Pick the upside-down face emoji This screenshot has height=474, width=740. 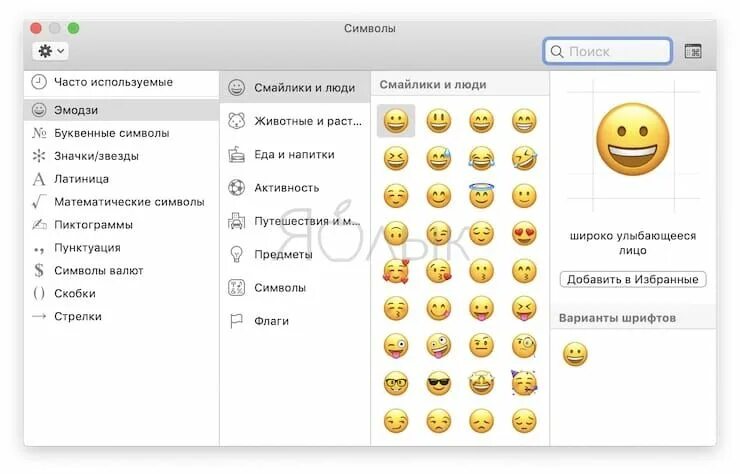pyautogui.click(x=395, y=233)
